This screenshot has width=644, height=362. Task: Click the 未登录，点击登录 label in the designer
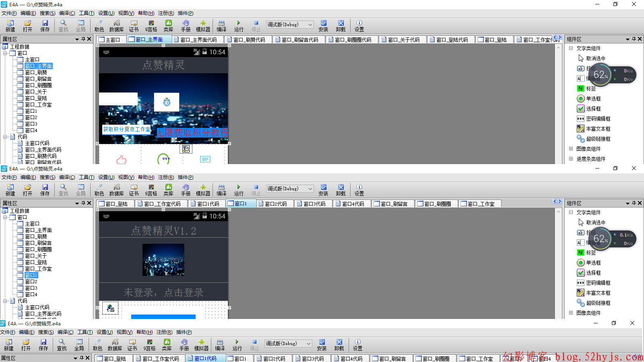[163, 292]
